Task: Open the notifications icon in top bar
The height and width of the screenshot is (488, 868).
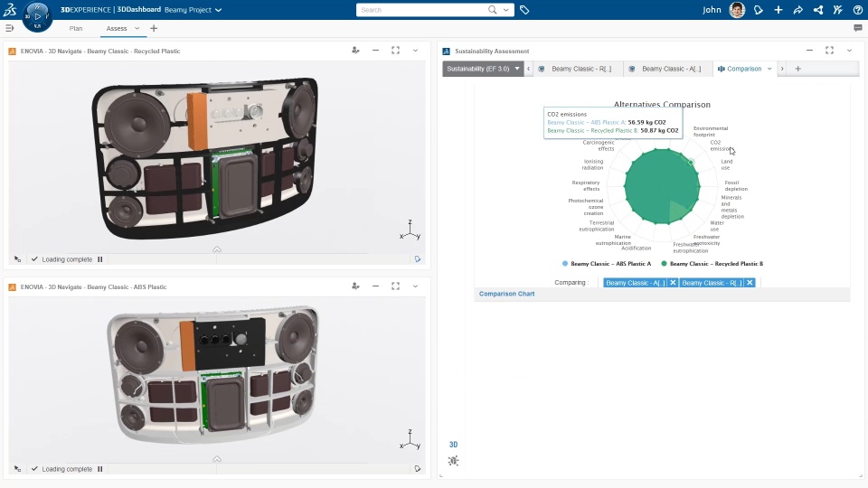Action: (x=759, y=10)
